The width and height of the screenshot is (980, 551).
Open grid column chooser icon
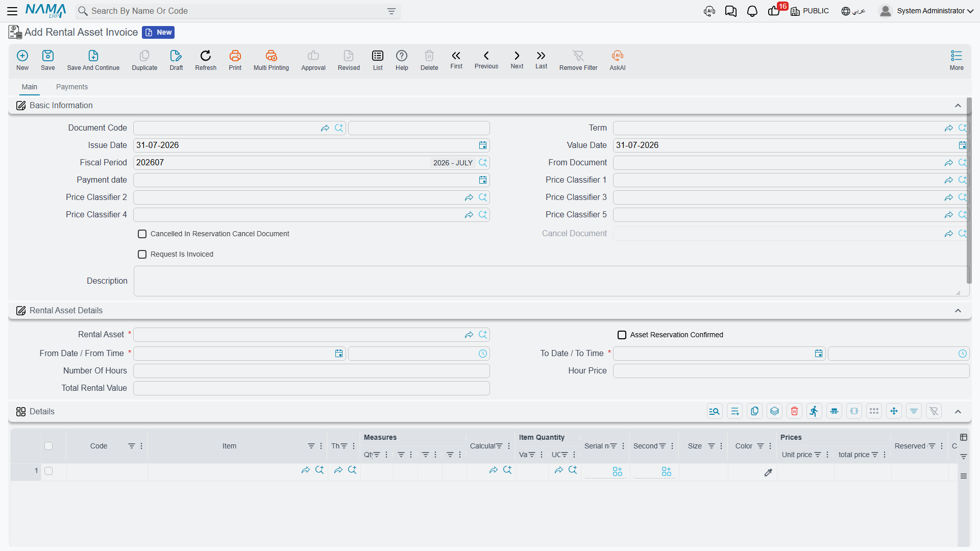pyautogui.click(x=964, y=437)
